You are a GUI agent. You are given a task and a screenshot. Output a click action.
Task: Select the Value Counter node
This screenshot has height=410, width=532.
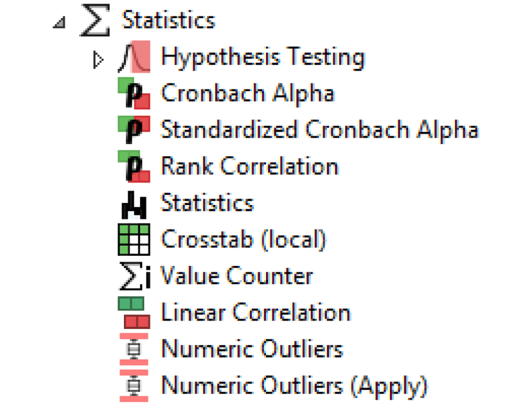tap(236, 276)
